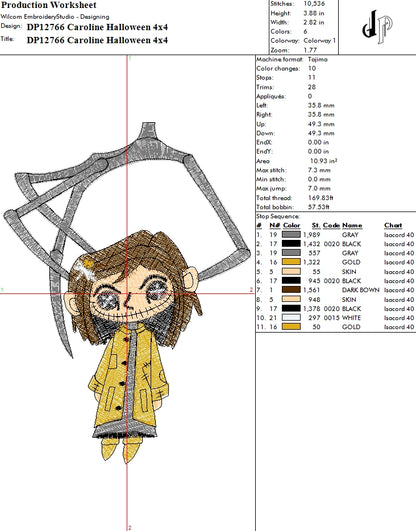Select the Production Worksheet title
Image resolution: width=416 pixels, height=531 pixels.
pos(49,5)
